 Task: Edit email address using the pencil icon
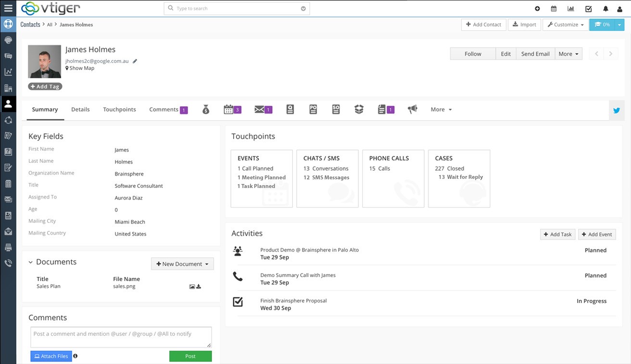point(134,61)
